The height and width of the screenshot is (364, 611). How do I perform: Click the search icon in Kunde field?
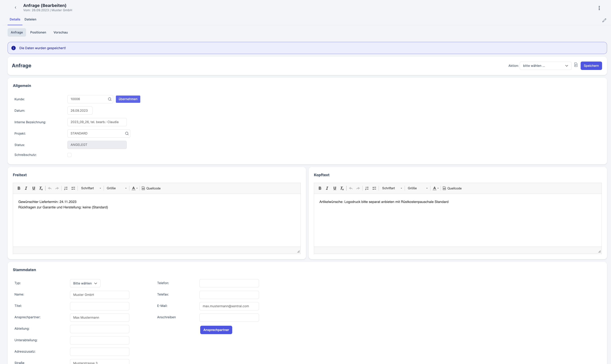pos(110,99)
